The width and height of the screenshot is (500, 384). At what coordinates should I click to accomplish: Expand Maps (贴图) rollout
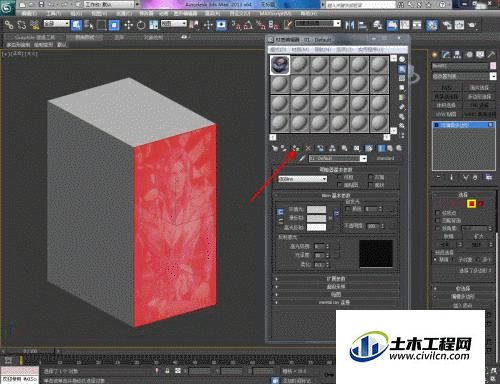336,295
